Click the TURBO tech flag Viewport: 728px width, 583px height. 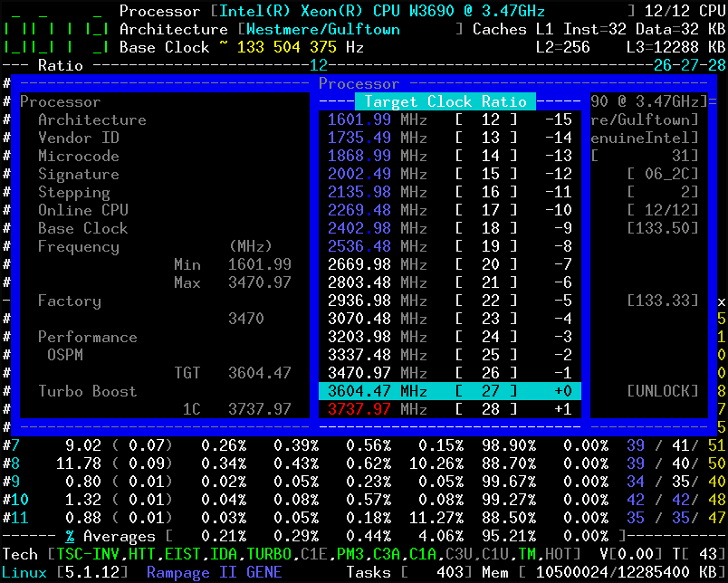(x=269, y=554)
